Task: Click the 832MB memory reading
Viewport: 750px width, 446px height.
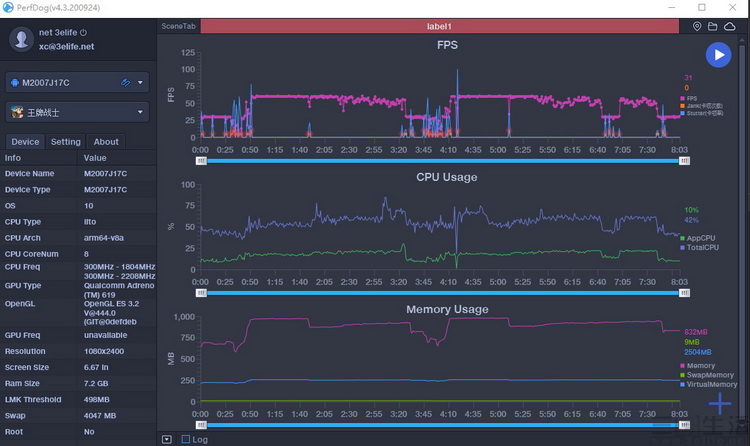Action: [x=695, y=332]
